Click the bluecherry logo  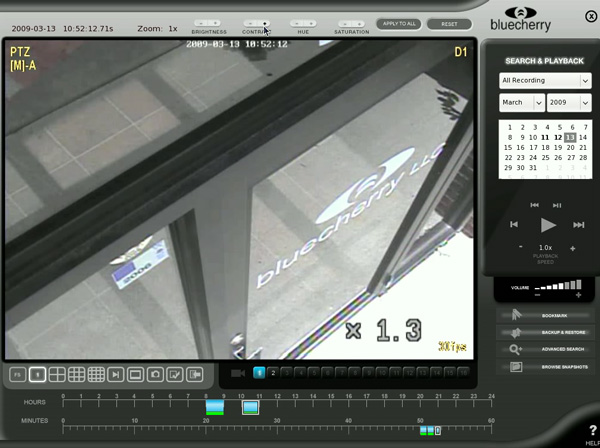pyautogui.click(x=520, y=19)
